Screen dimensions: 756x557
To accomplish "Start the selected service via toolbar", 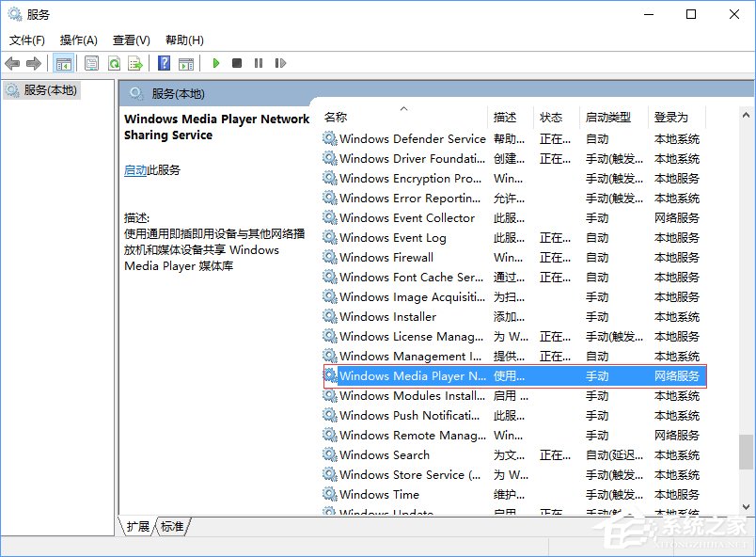I will point(216,63).
